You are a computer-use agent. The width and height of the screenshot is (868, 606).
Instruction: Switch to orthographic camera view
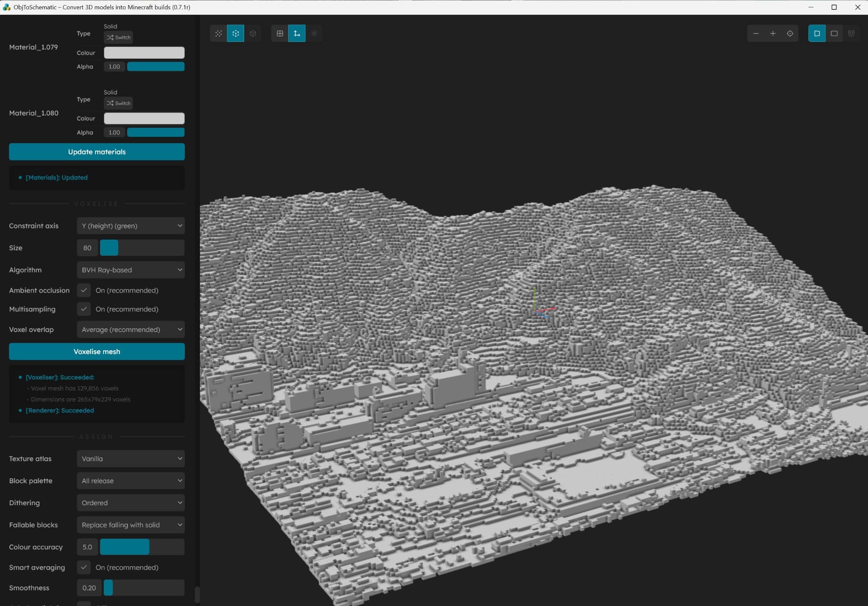pos(834,33)
